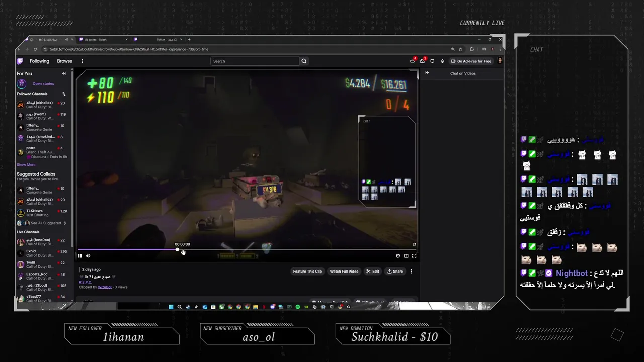This screenshot has height=362, width=644.
Task: Open the three-dot menu beside Browse
Action: pos(82,61)
